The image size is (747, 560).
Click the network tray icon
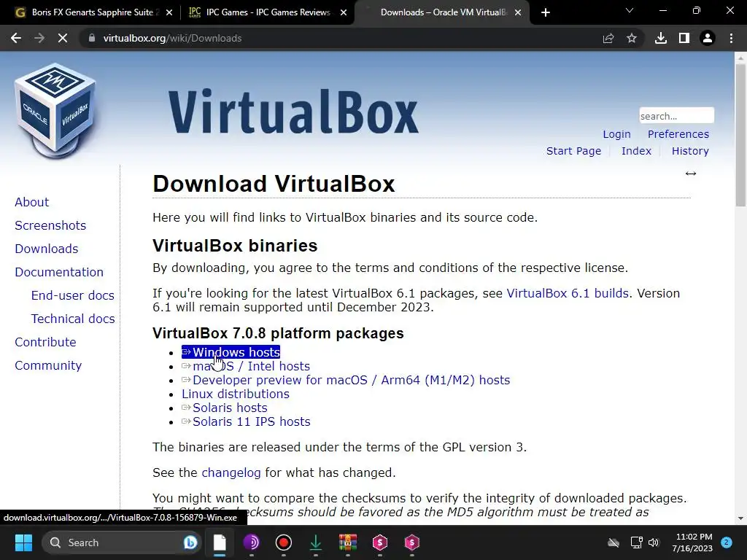tap(636, 542)
